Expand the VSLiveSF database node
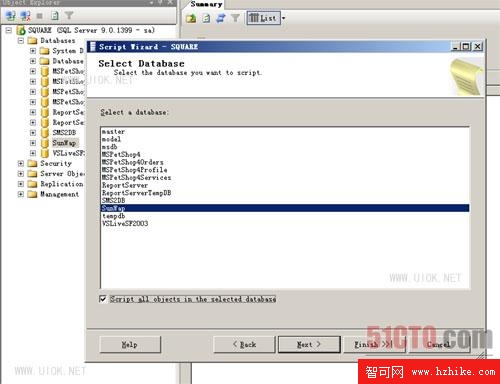The height and width of the screenshot is (384, 500). [33, 153]
